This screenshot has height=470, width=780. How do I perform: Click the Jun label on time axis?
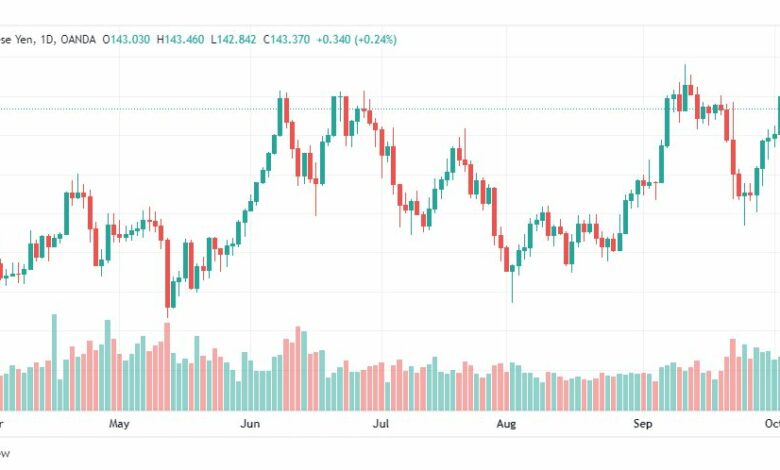pos(250,424)
